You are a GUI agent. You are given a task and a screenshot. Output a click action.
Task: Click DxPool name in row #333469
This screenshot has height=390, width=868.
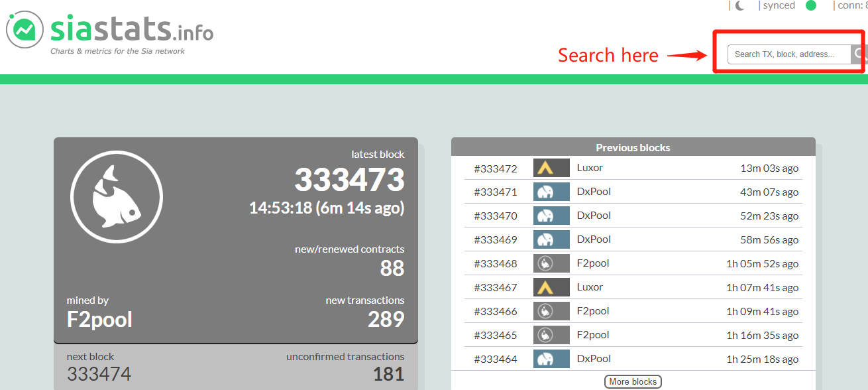click(594, 239)
